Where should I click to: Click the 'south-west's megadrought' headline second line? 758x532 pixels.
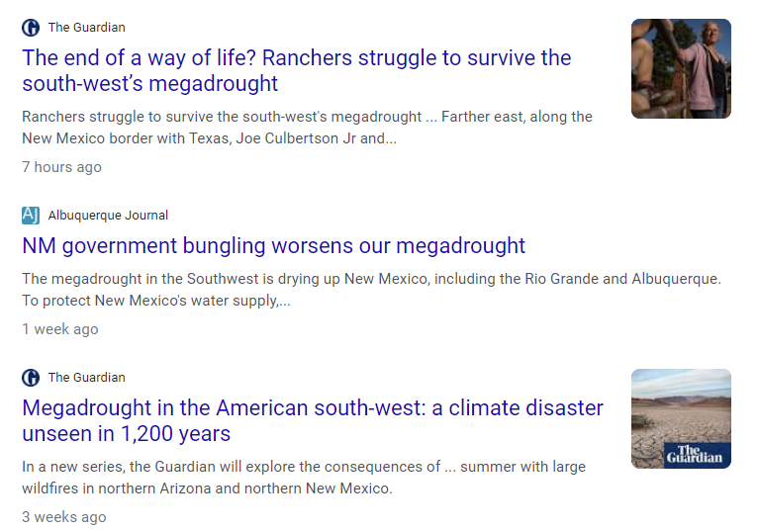149,84
